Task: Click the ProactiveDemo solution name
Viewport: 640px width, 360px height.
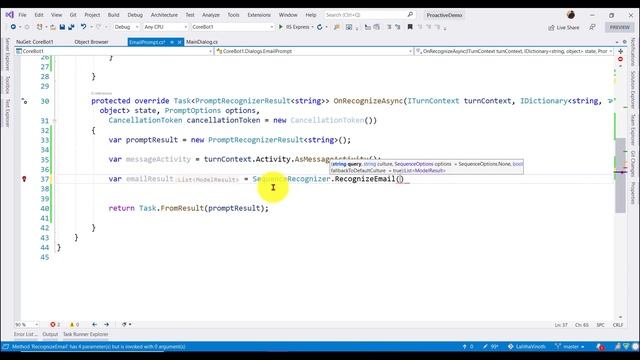Action: [x=444, y=15]
